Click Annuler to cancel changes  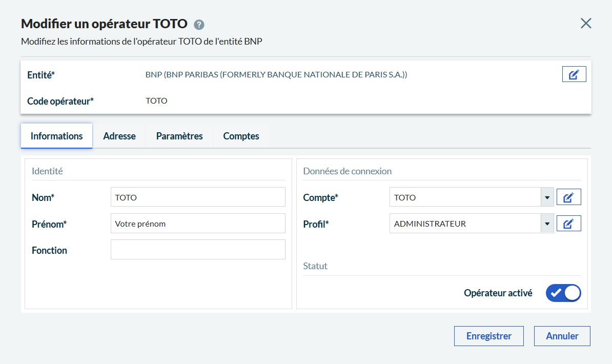pyautogui.click(x=562, y=336)
